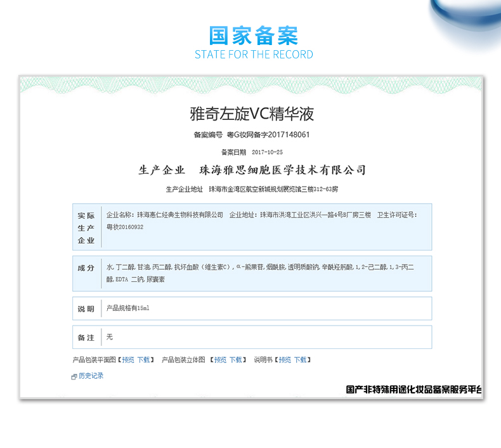Click the address 珠海市金湾区航空新城规划展览馆
Screen dimensions: 501x448
[x=273, y=189]
